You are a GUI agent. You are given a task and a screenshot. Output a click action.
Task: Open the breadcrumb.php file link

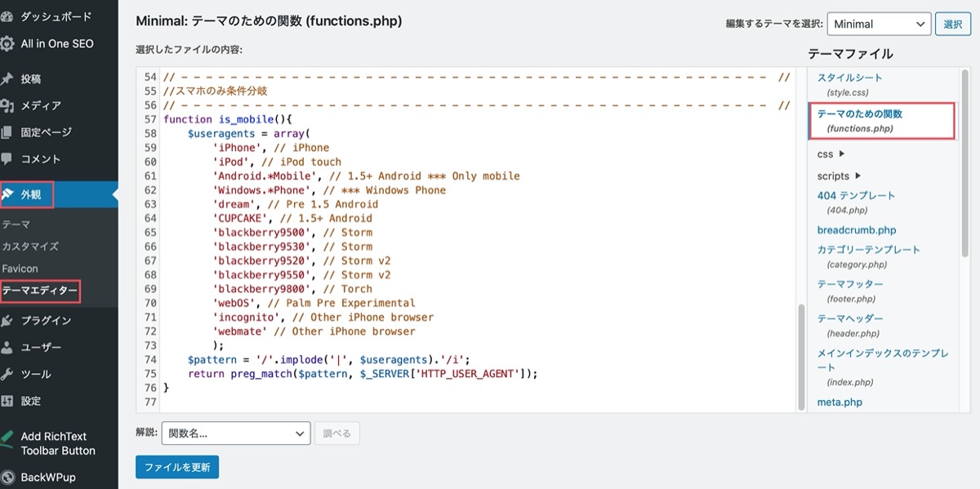[857, 230]
